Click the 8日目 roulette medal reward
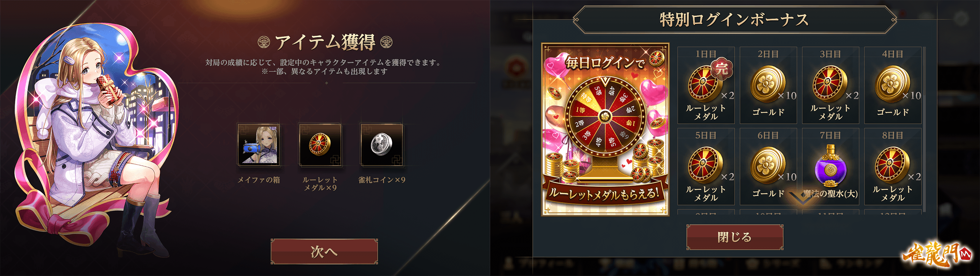 pos(893,166)
